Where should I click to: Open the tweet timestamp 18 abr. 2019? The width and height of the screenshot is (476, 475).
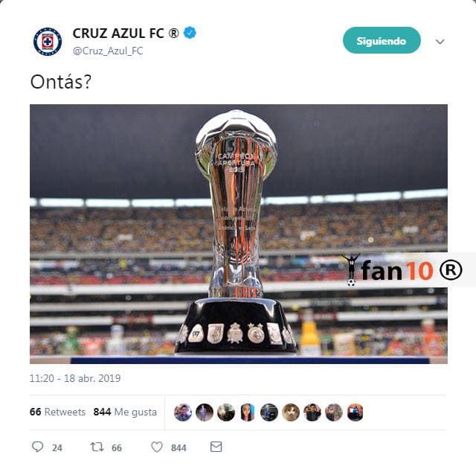75,378
